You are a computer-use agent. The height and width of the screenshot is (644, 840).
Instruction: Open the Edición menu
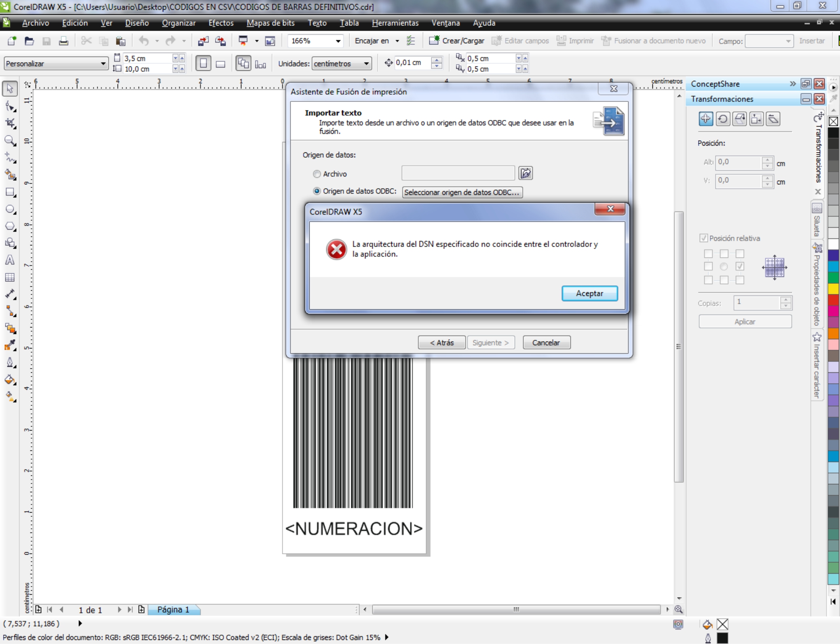(75, 23)
